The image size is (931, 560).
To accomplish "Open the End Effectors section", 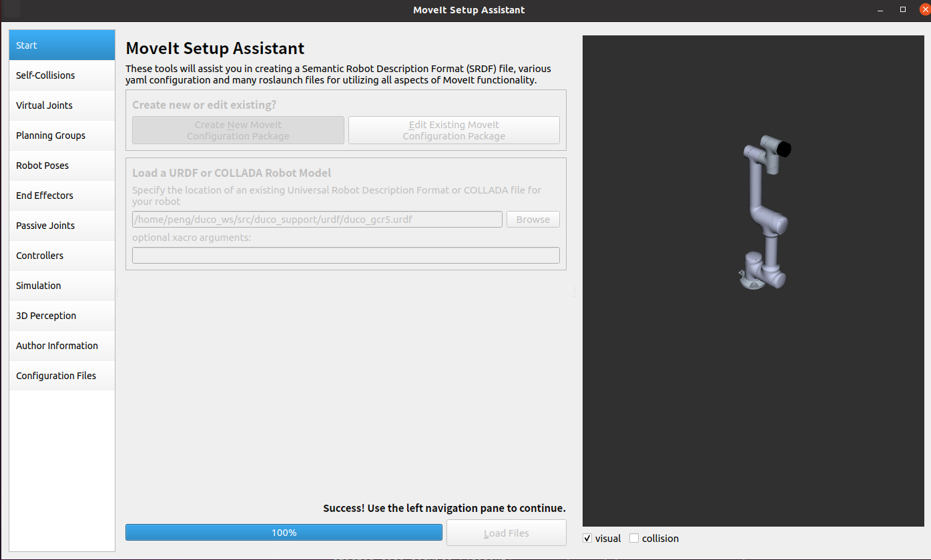I will tap(62, 196).
